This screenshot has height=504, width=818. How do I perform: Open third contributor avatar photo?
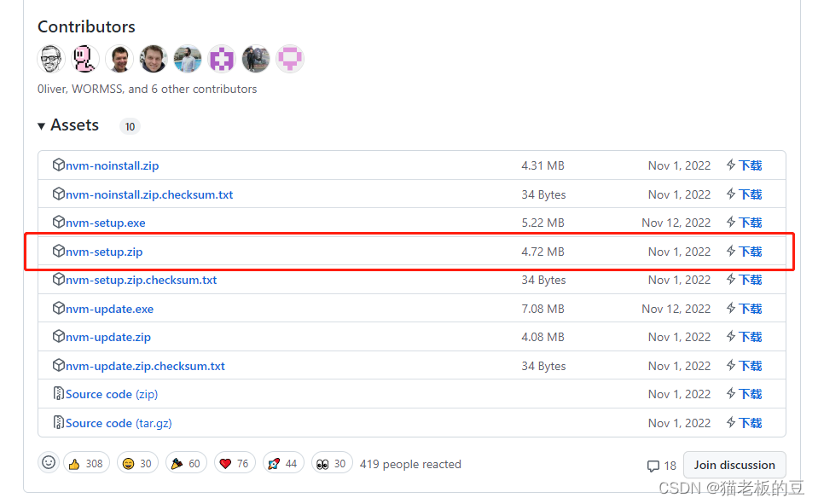pyautogui.click(x=119, y=59)
